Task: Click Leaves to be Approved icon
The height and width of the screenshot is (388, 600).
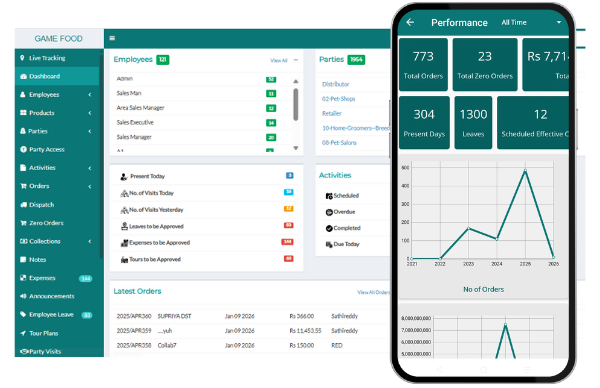Action: click(124, 226)
